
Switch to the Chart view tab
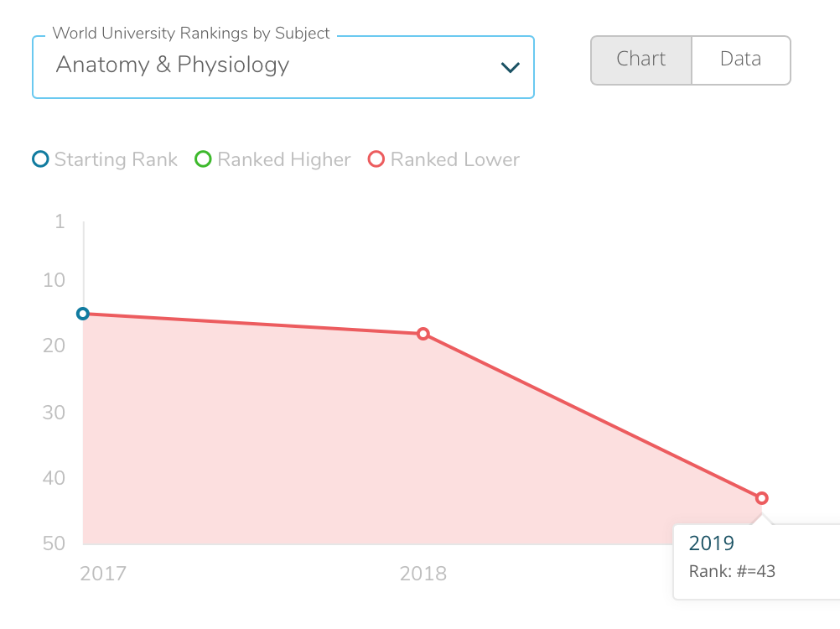pyautogui.click(x=641, y=60)
